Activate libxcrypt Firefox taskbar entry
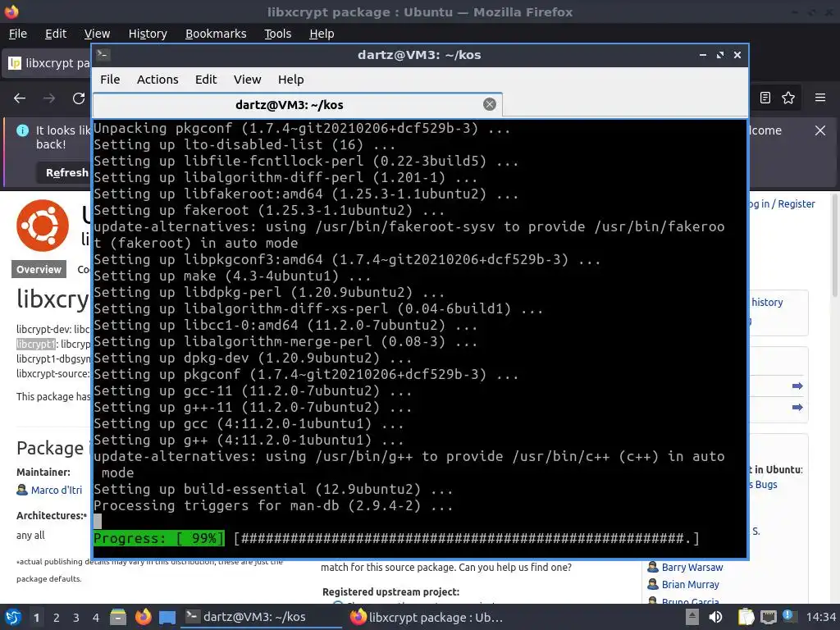840x630 pixels. (427, 617)
